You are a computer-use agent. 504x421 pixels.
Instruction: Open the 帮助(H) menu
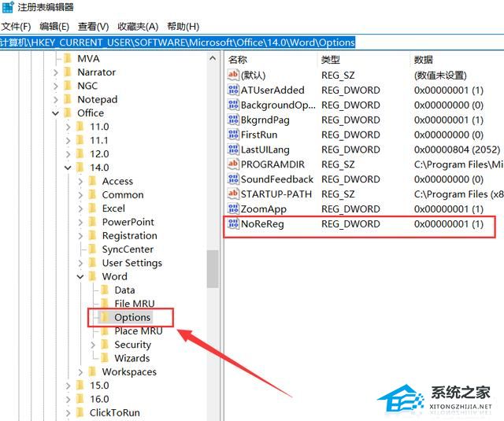click(x=183, y=26)
